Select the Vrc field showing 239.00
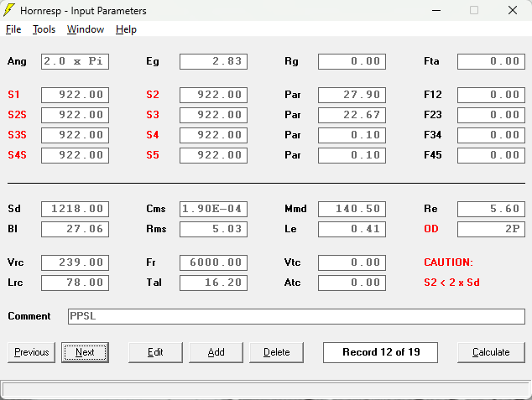Screen dimensions: 532x400 pyautogui.click(x=75, y=262)
